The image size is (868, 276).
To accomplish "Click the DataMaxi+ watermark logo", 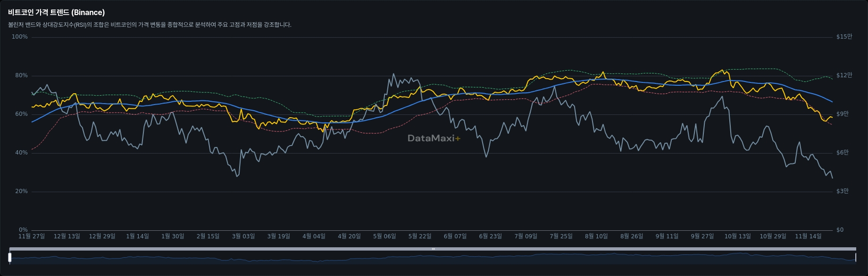I will coord(434,138).
